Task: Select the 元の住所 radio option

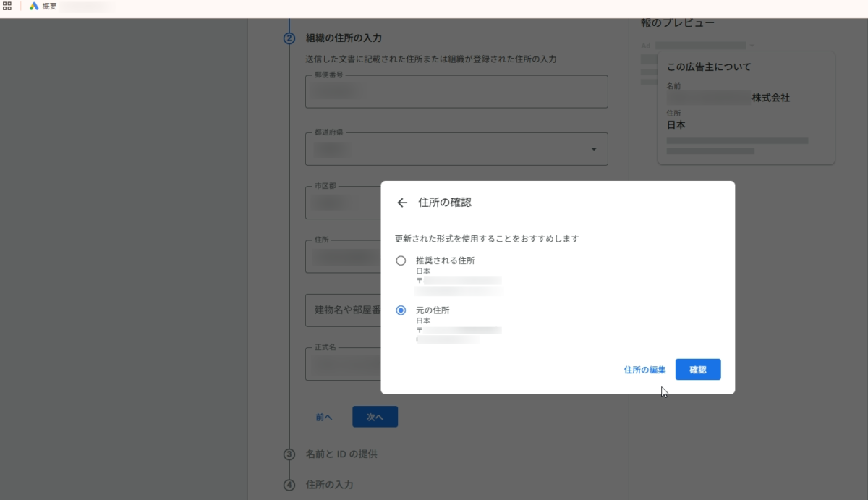Action: pyautogui.click(x=401, y=310)
